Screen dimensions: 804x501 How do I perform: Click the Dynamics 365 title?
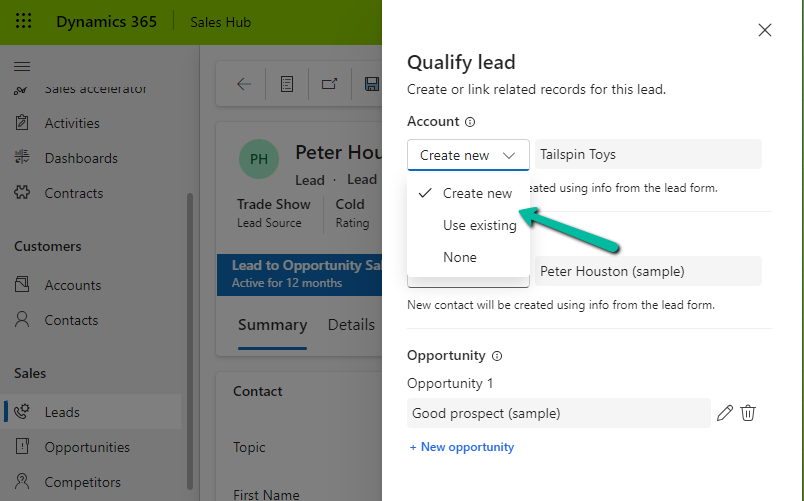106,22
